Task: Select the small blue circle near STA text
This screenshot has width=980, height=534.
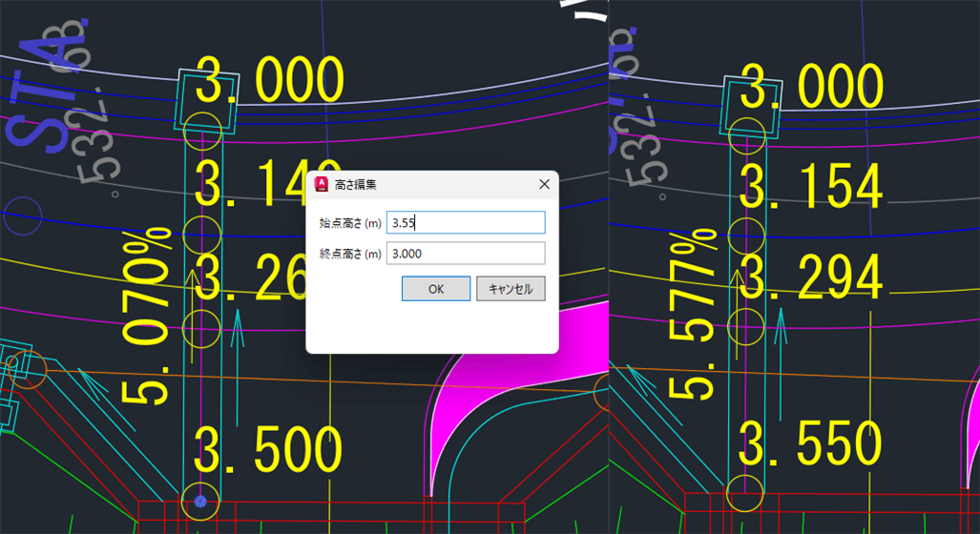Action: [22, 216]
